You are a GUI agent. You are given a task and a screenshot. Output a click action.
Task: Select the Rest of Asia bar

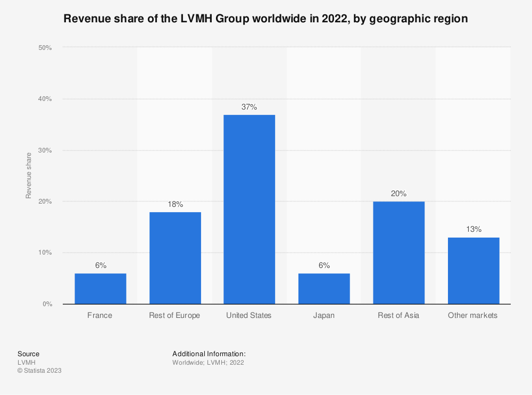[398, 253]
